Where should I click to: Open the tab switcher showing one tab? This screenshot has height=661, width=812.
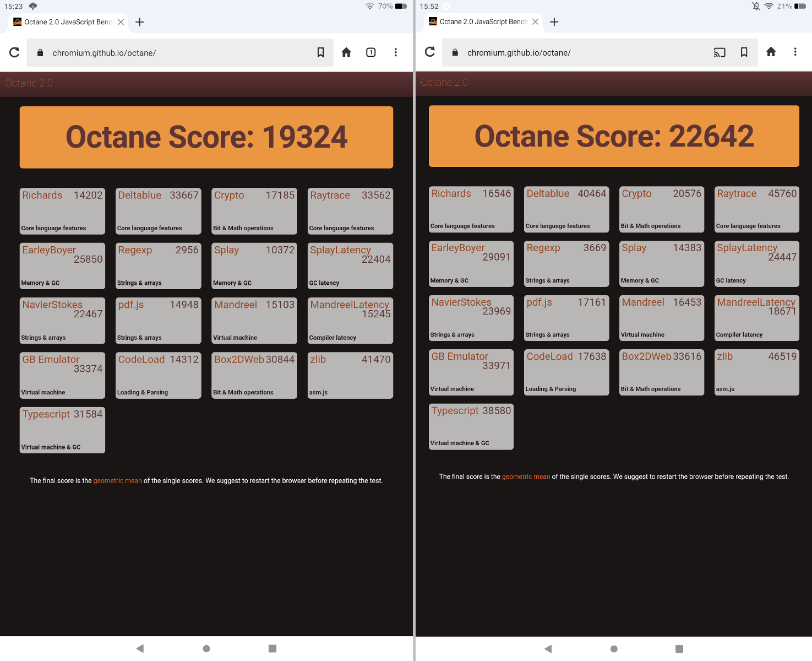[x=370, y=52]
